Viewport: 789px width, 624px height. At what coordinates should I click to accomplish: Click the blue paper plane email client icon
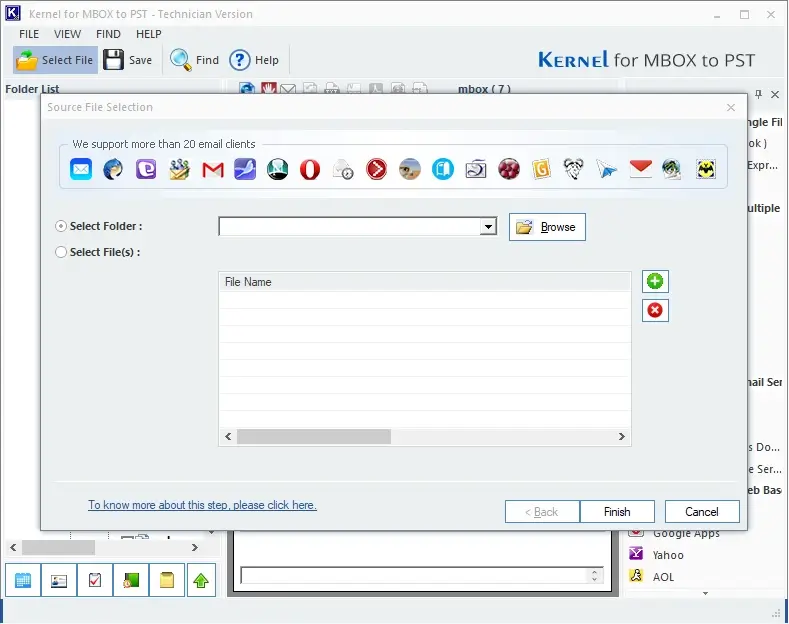[607, 169]
